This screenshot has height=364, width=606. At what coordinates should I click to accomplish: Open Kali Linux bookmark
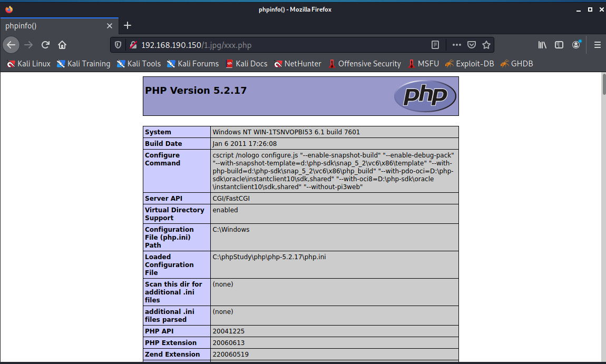tap(28, 64)
